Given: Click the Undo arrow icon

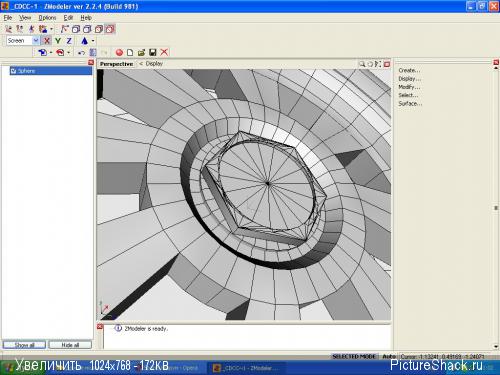Looking at the screenshot, I should 81,52.
